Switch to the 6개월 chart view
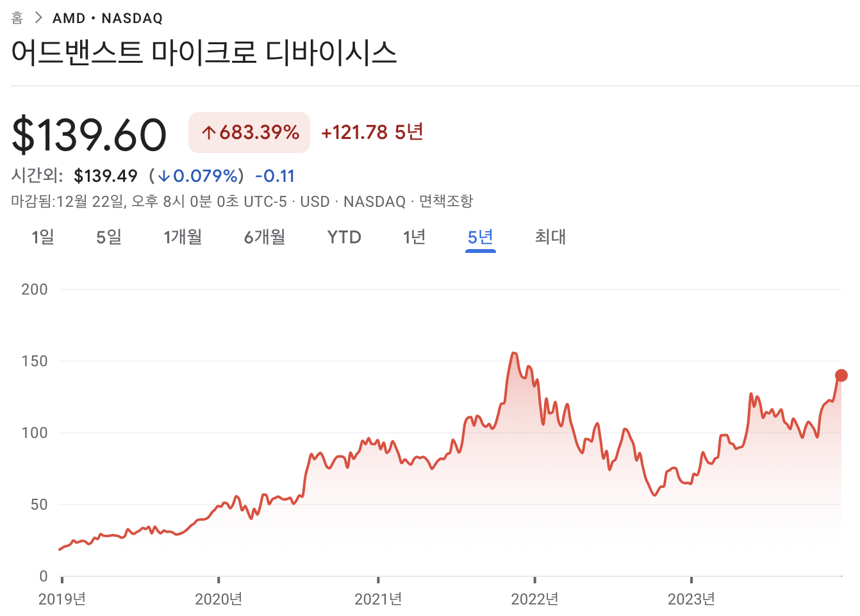 264,237
